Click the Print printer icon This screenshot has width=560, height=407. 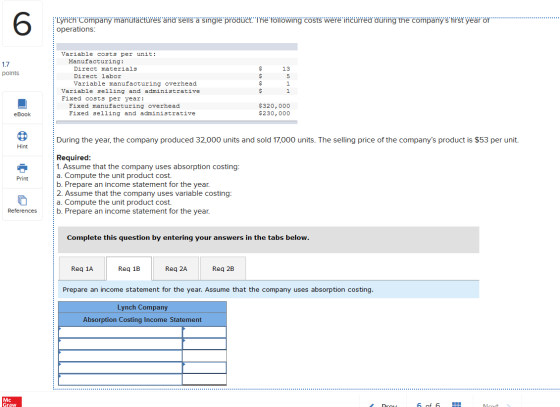pos(22,168)
